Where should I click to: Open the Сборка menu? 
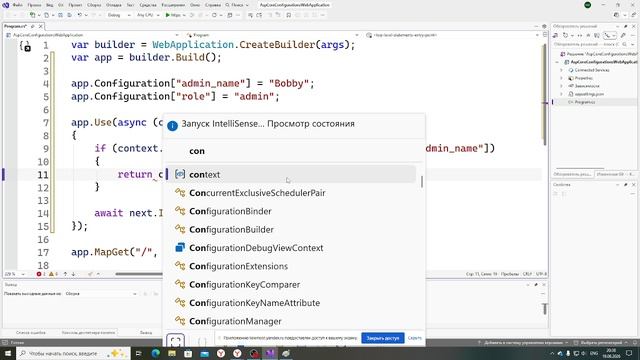(x=94, y=5)
